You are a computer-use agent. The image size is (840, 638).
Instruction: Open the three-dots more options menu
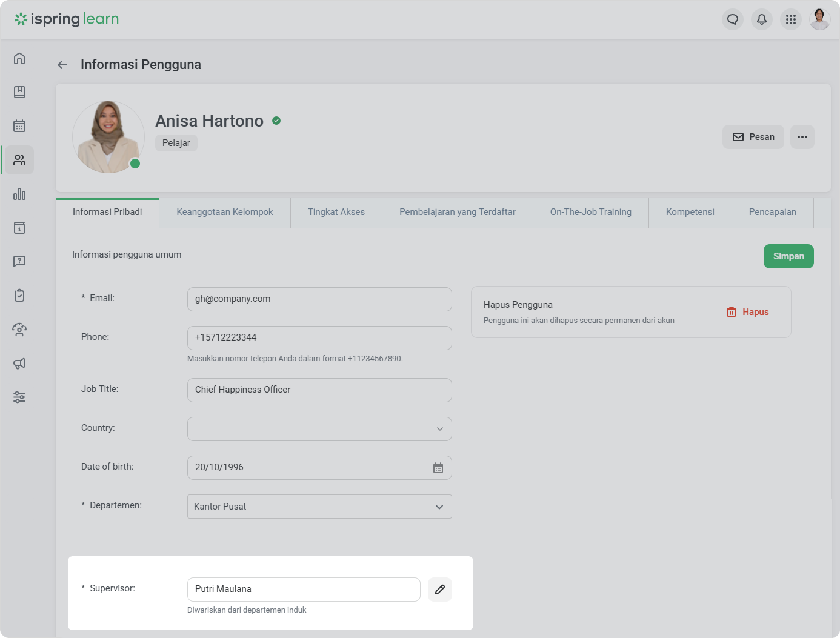click(x=802, y=137)
